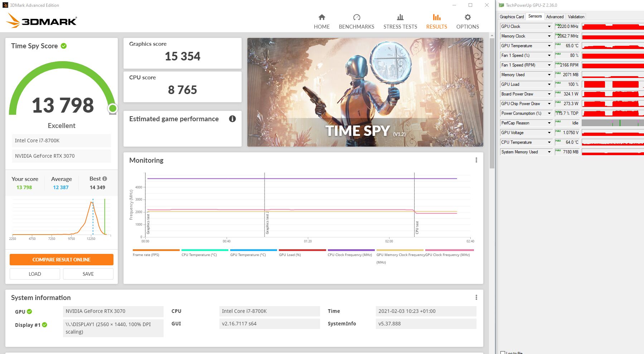Image resolution: width=644 pixels, height=354 pixels.
Task: Click the SAVE button
Action: click(x=88, y=274)
